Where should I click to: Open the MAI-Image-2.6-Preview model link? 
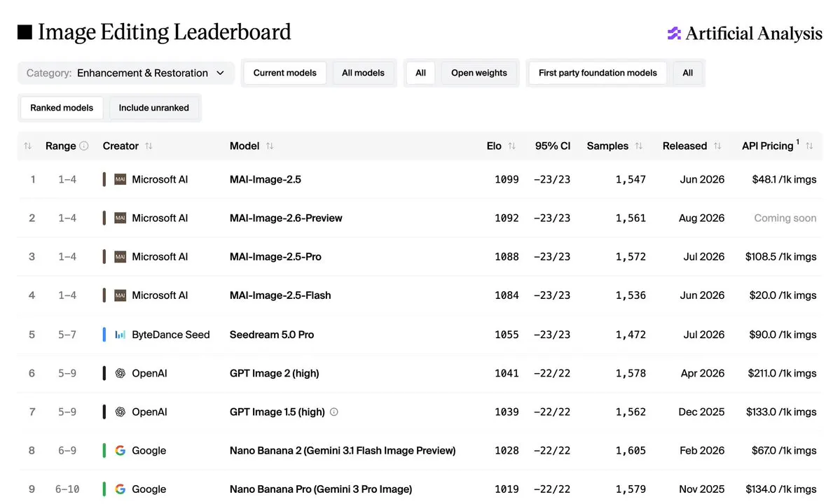point(286,218)
